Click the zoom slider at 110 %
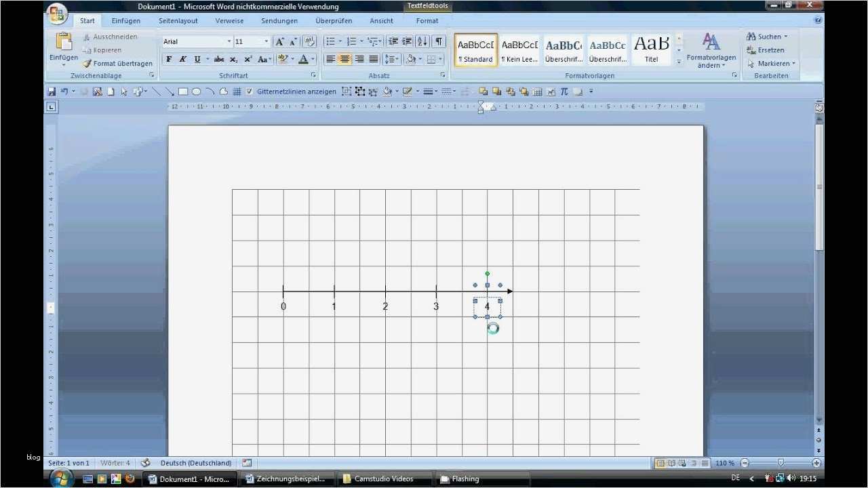Screen dimensions: 868x488 781,463
